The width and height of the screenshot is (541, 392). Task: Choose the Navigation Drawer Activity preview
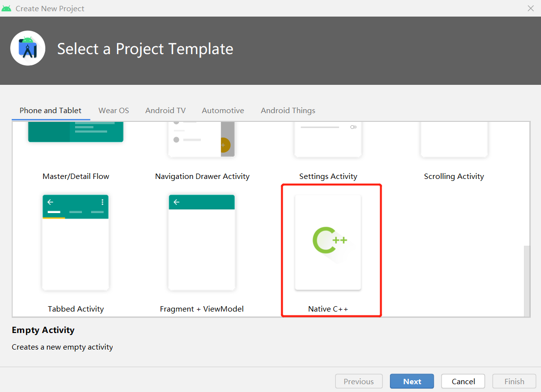(x=202, y=139)
